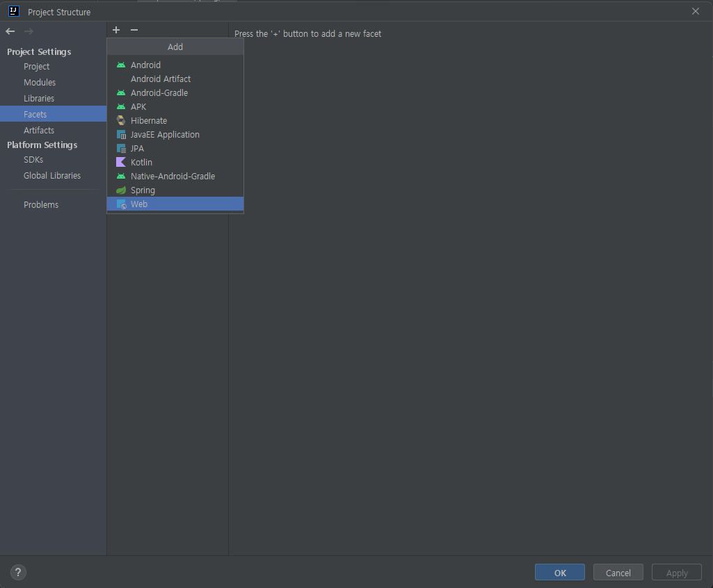Select APK facet entry
This screenshot has height=588, width=713.
pos(175,107)
